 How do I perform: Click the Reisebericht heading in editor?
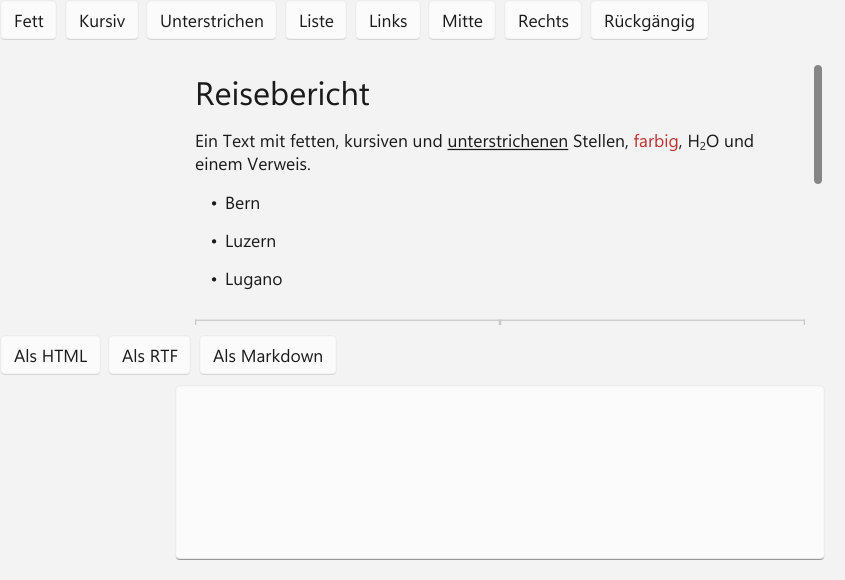point(282,94)
